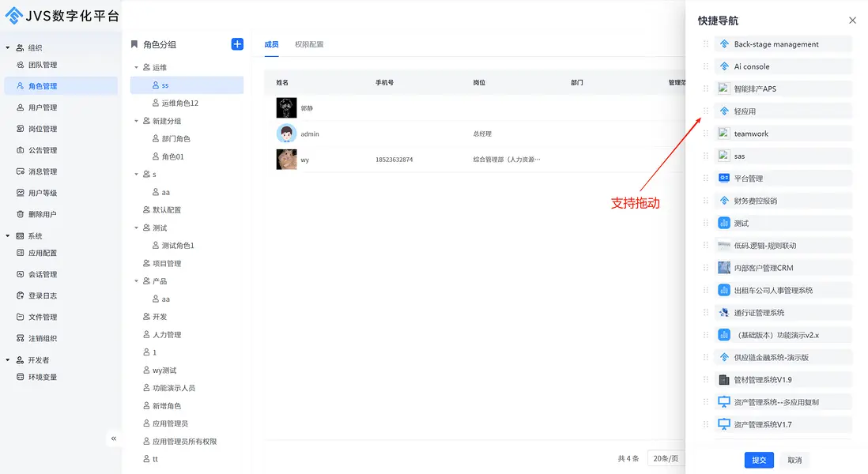Click the 轻应用 app icon
This screenshot has width=868, height=474.
(x=724, y=111)
